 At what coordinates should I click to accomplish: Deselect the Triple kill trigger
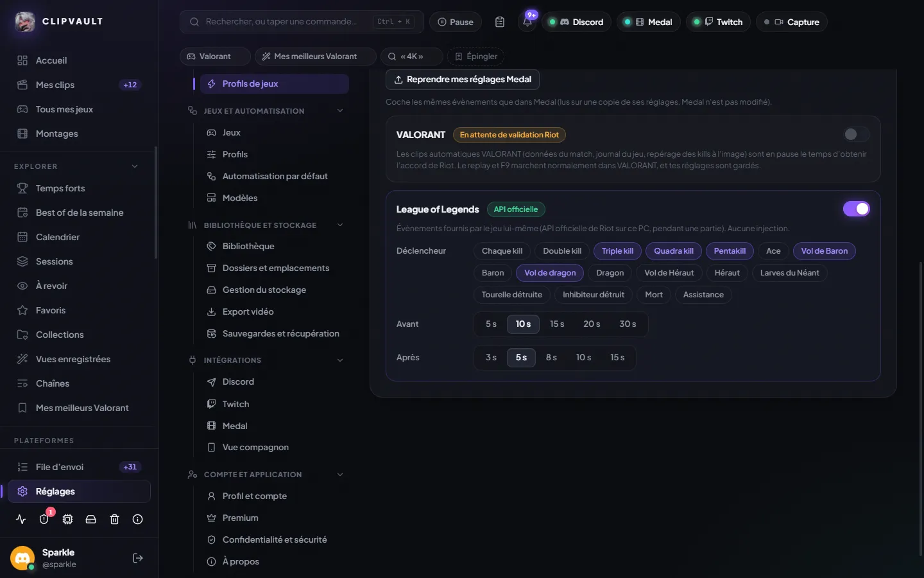617,251
